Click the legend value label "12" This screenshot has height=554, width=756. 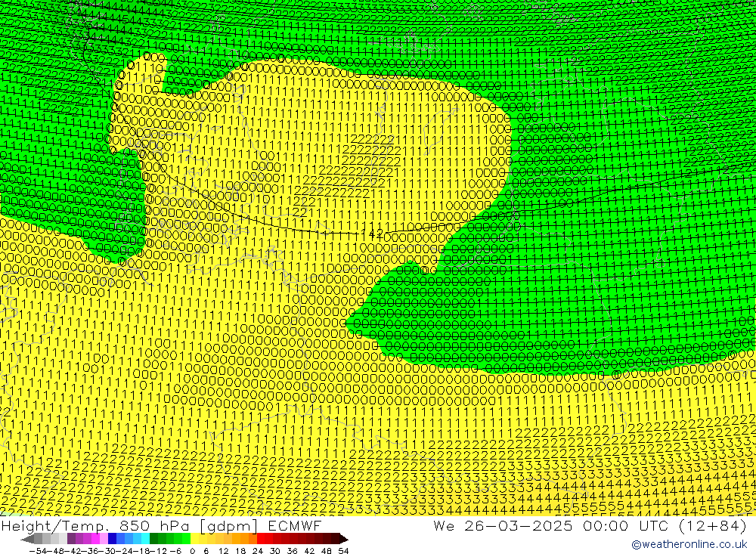coord(223,551)
